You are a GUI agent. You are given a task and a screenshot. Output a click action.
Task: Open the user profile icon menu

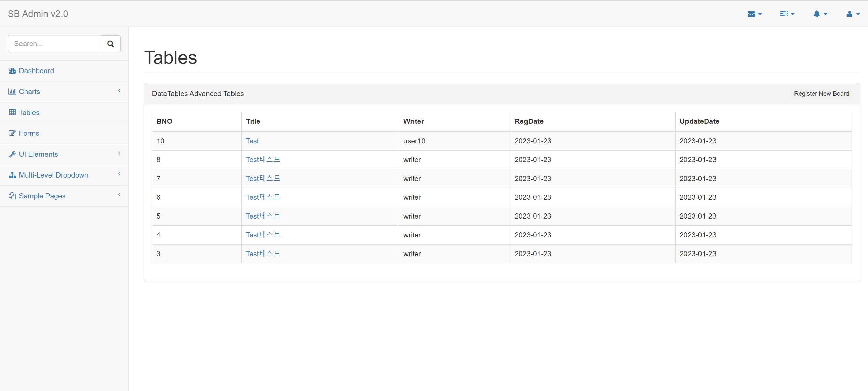click(x=853, y=14)
